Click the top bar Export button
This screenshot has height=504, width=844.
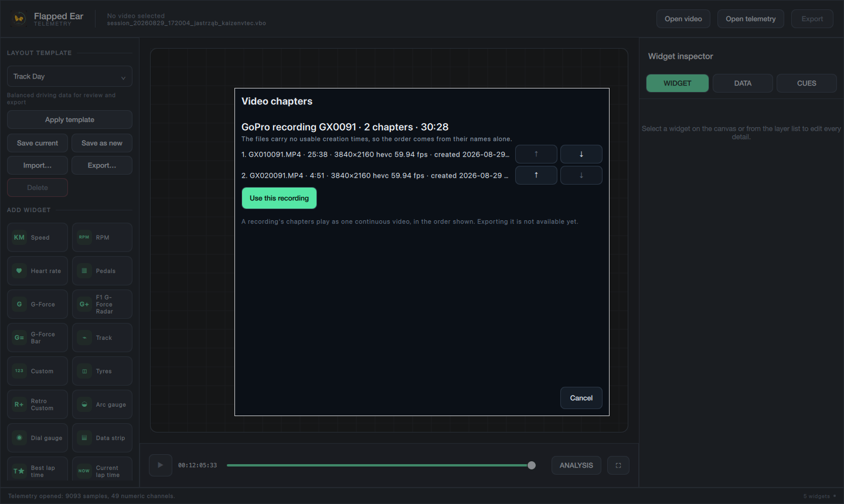tap(812, 19)
